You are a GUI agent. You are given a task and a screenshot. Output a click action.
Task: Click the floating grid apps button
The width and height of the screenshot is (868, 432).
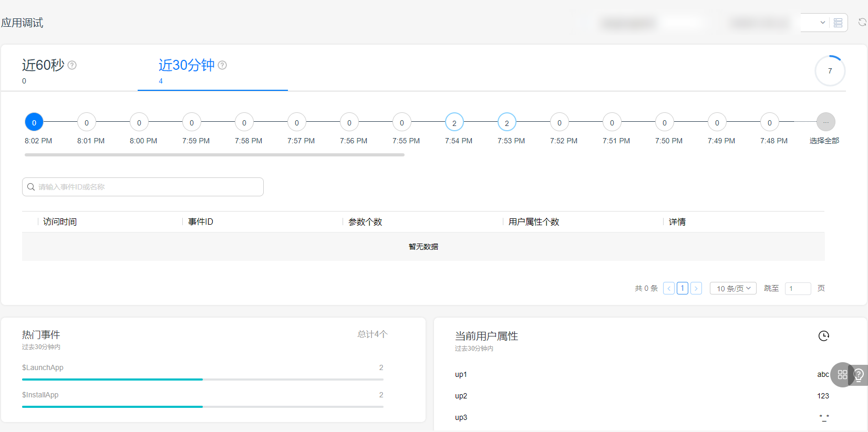coord(842,375)
